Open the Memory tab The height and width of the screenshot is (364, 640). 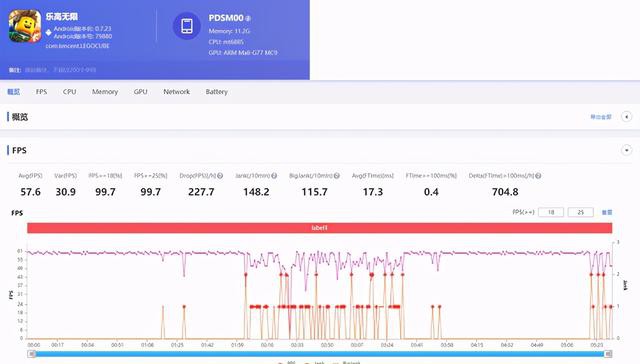click(x=105, y=92)
